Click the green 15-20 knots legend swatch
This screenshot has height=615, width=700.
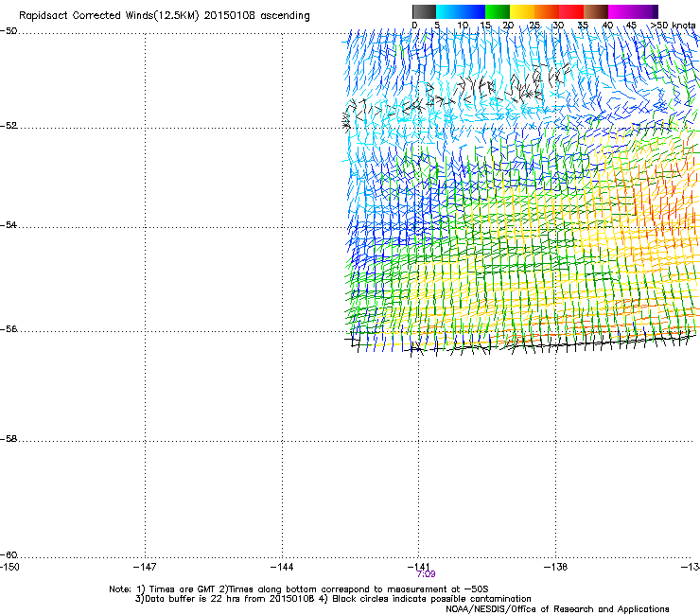(x=498, y=11)
